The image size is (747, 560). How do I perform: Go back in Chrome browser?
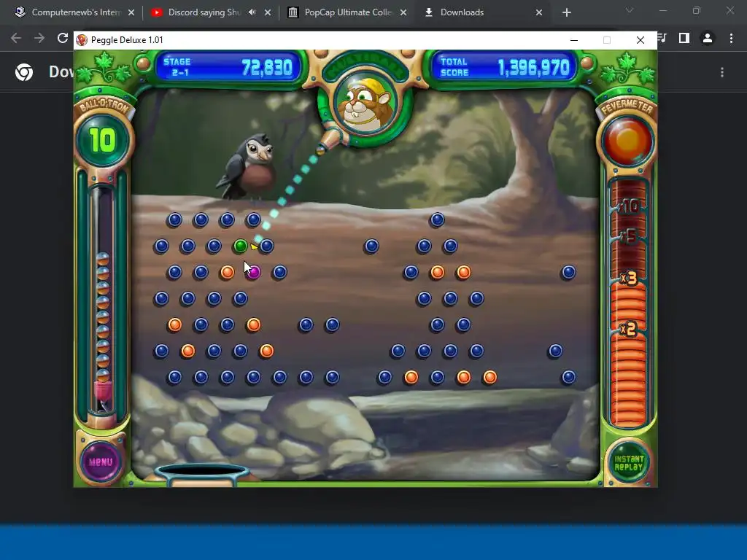[x=16, y=38]
